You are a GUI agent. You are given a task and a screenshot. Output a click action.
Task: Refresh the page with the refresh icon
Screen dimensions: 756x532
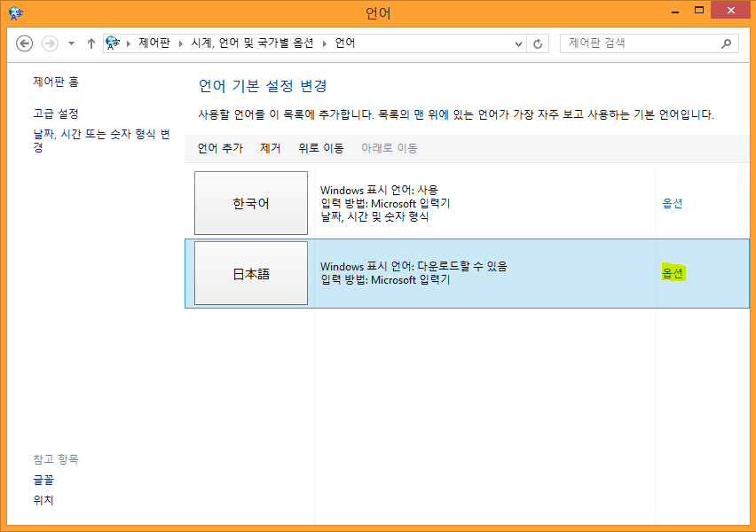pyautogui.click(x=538, y=43)
